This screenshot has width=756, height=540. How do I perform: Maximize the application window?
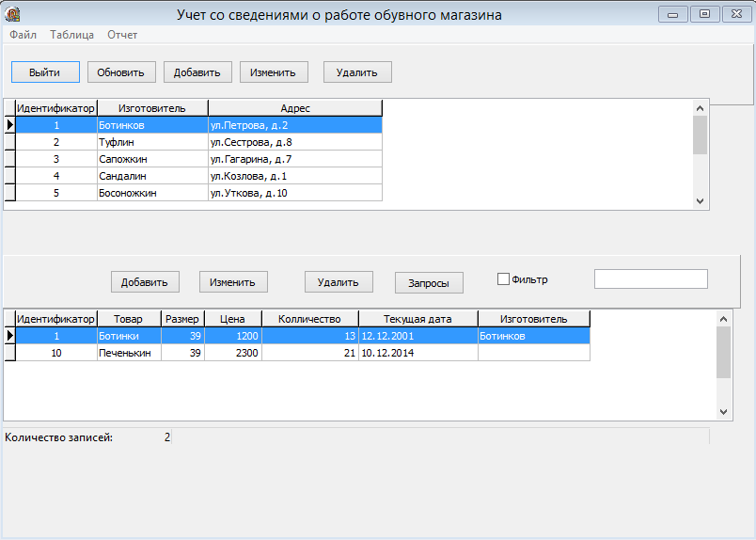(704, 14)
